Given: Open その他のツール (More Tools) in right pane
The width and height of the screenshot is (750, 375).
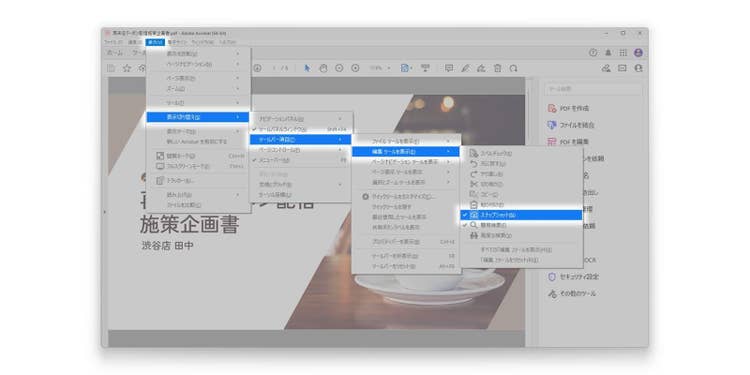Looking at the screenshot, I should tap(572, 294).
